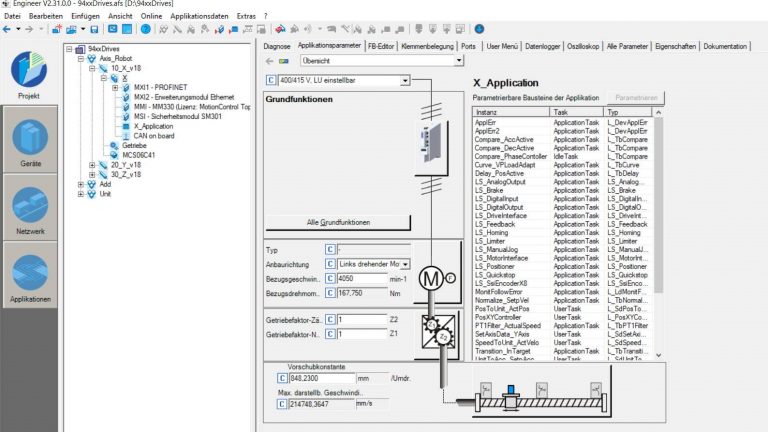Select X_Application in the project tree
768x432 pixels.
coord(153,126)
